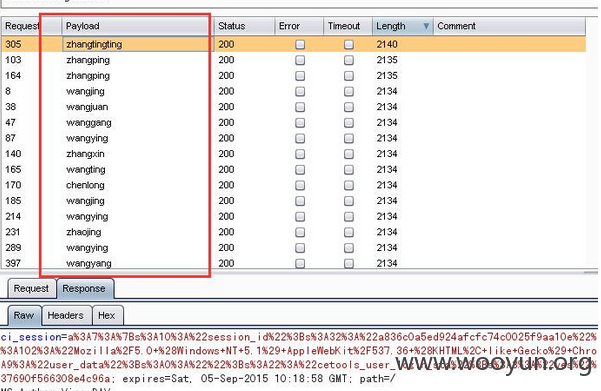Viewport: 601px width, 391px height.
Task: Click the path=/ text in response
Action: click(x=377, y=379)
